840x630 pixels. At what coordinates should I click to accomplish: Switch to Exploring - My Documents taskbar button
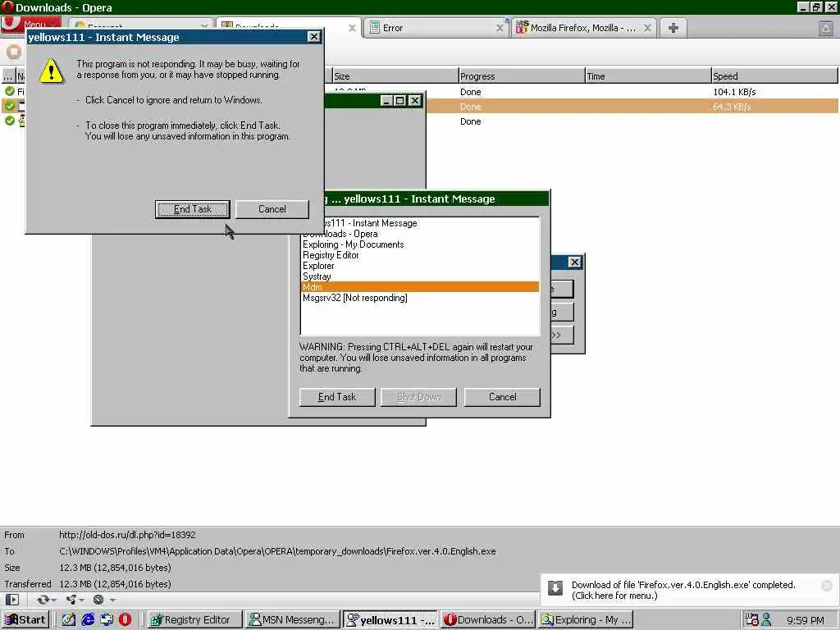pyautogui.click(x=586, y=620)
